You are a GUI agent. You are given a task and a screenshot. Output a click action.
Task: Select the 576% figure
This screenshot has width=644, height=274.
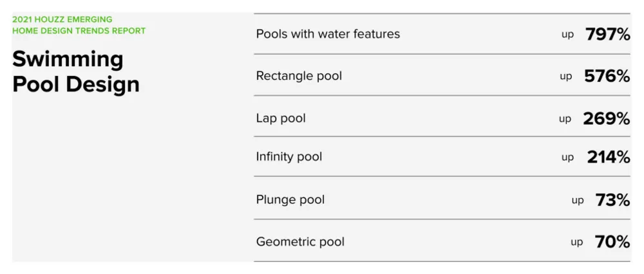[607, 77]
